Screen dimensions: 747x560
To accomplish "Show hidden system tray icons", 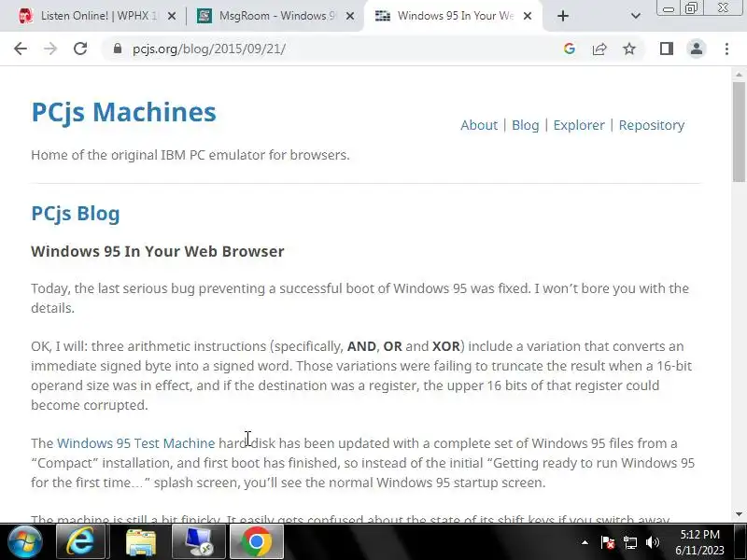I will (585, 542).
